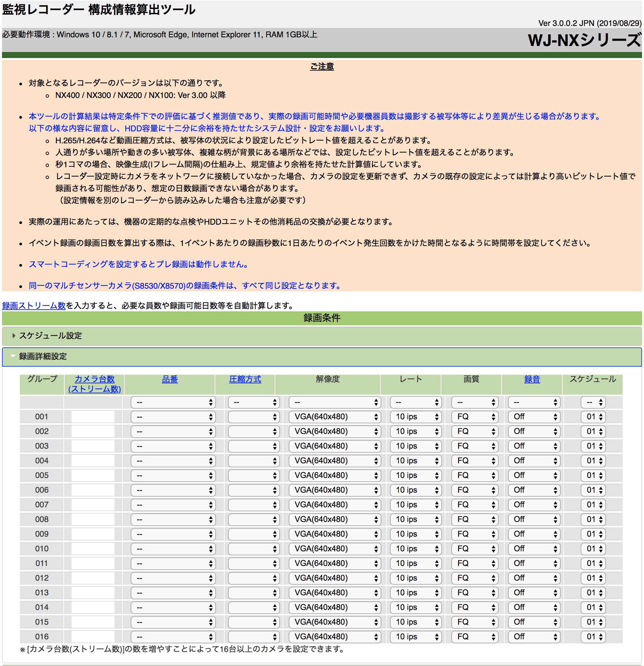Collapse the 録画詳細設定 section
The image size is (644, 666).
click(x=42, y=357)
